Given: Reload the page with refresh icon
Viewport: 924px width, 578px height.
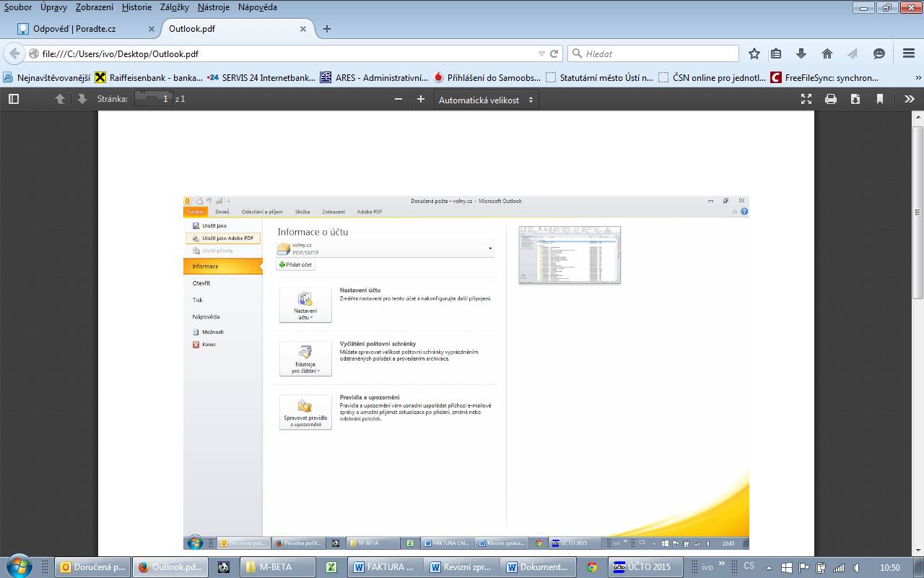Looking at the screenshot, I should pyautogui.click(x=554, y=53).
